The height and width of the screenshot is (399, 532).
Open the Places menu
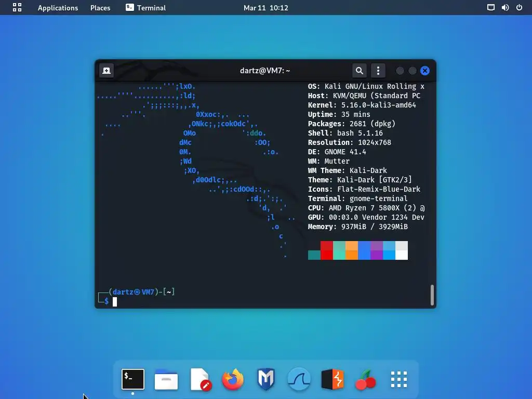coord(100,8)
